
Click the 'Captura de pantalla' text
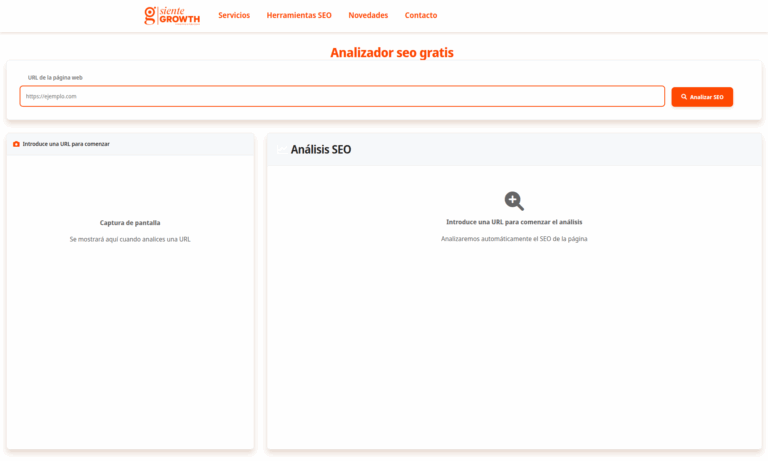pos(130,222)
